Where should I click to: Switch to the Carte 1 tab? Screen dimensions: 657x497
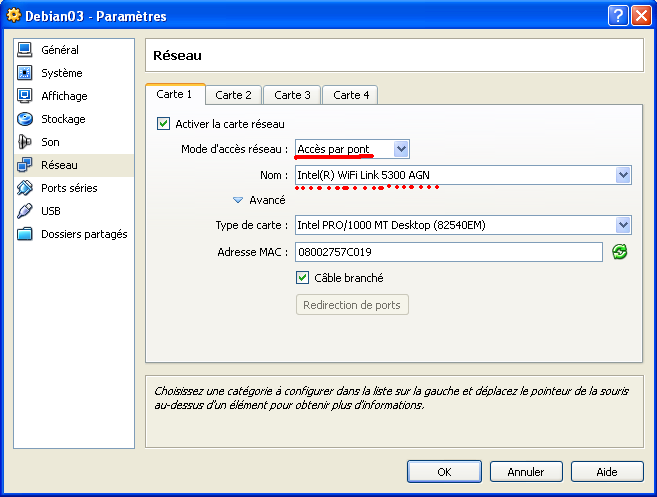point(175,94)
